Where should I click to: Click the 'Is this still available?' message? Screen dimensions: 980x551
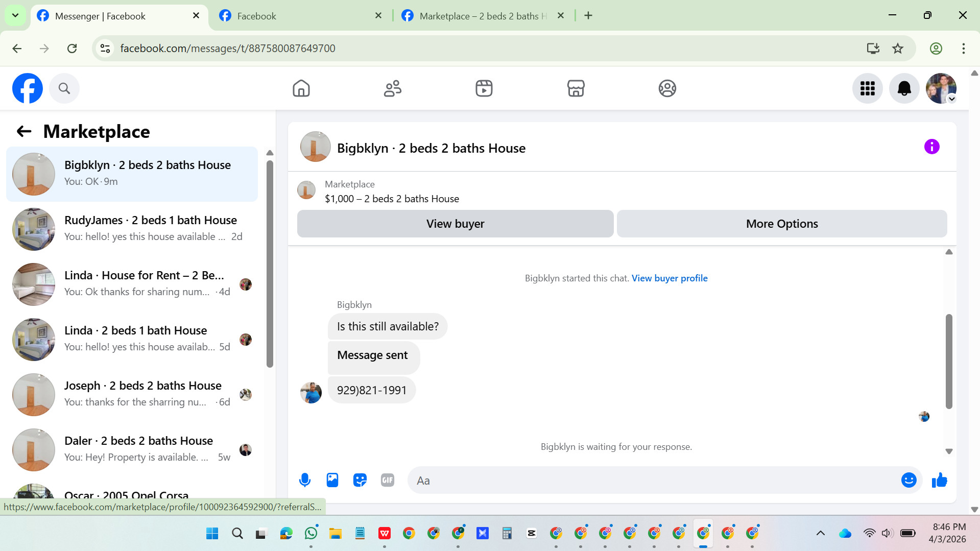coord(388,326)
